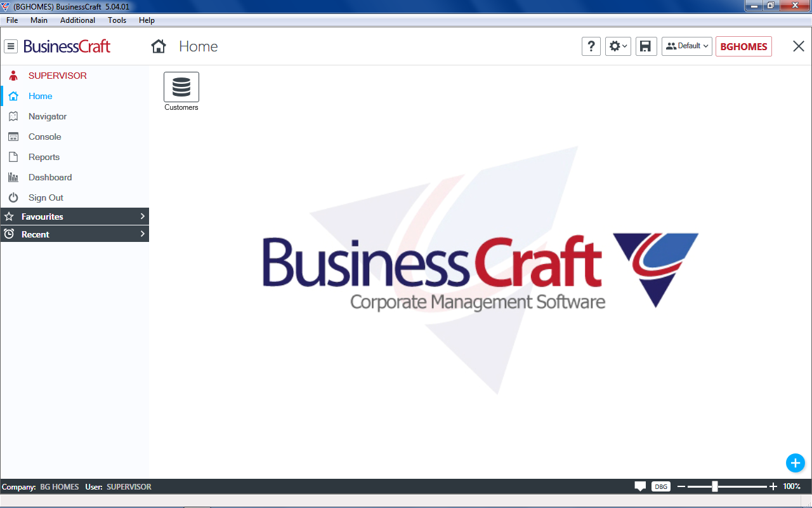Open the Help menu
The height and width of the screenshot is (508, 812).
pyautogui.click(x=147, y=20)
